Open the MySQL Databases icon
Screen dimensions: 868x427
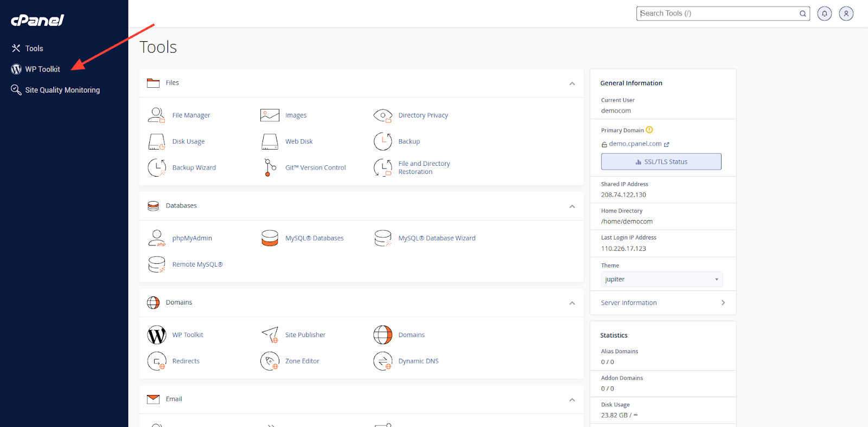point(270,238)
